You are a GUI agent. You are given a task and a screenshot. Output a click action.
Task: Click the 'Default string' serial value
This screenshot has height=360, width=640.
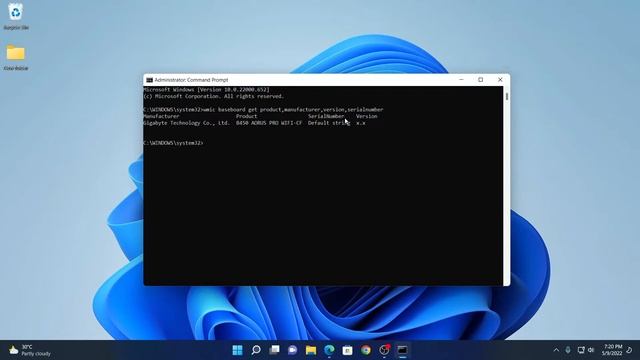[x=329, y=123]
